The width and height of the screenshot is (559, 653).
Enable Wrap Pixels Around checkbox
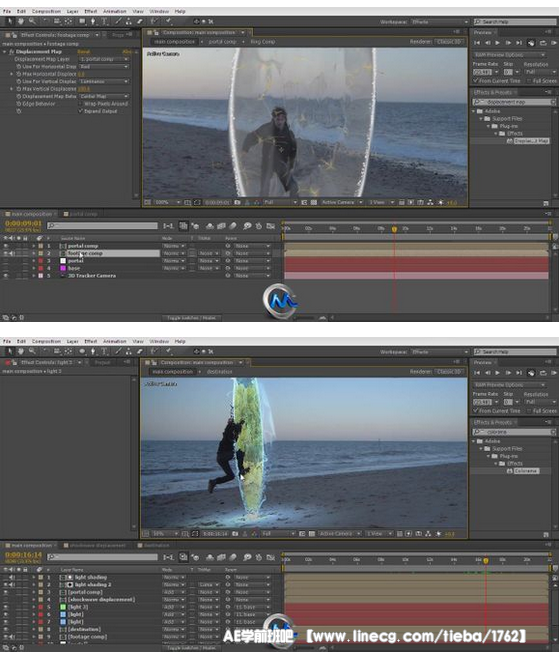point(81,104)
